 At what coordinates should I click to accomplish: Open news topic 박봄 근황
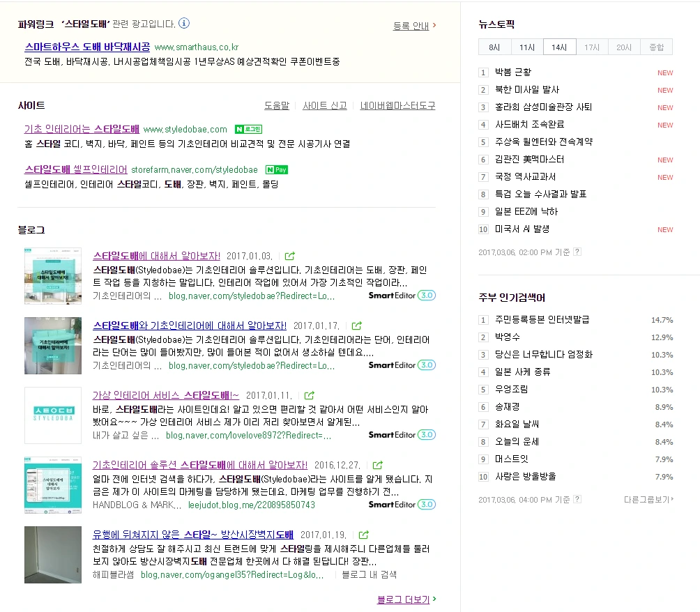click(x=513, y=72)
